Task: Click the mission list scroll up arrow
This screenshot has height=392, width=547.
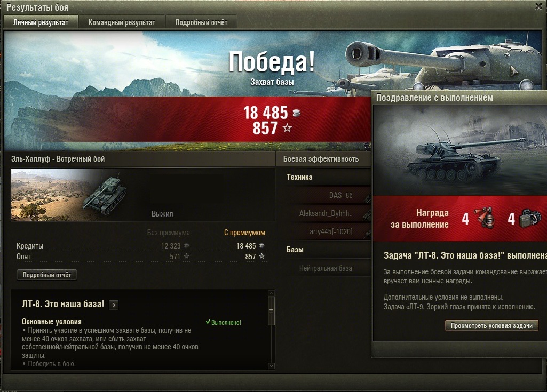Action: pyautogui.click(x=272, y=293)
